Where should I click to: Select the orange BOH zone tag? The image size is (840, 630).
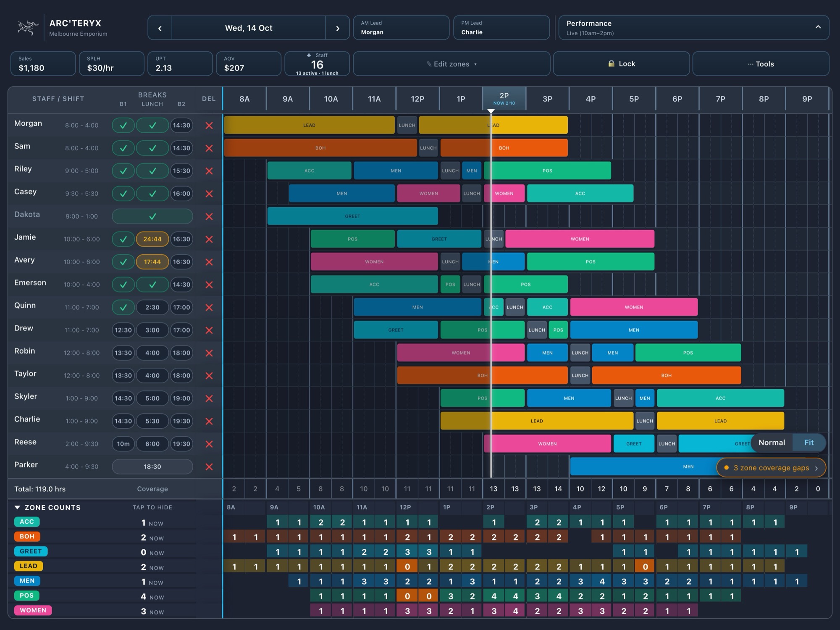click(x=27, y=536)
